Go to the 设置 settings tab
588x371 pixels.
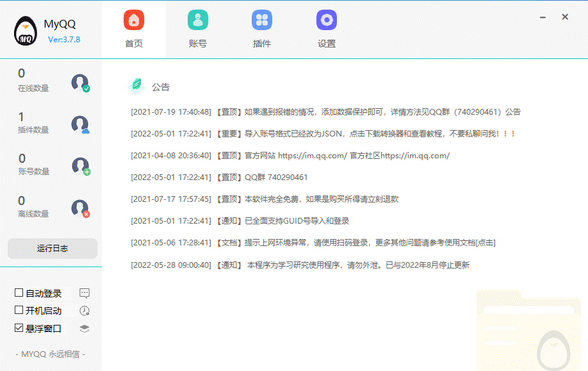[326, 29]
